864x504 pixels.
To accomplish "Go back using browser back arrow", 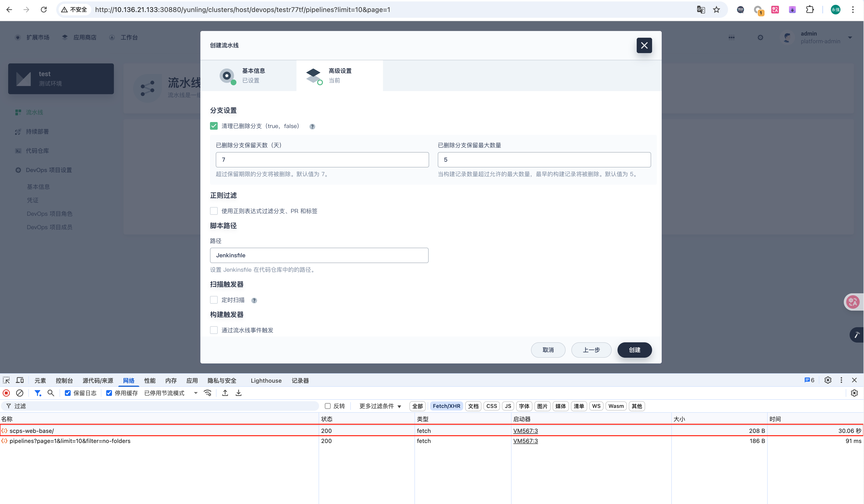I will (x=9, y=10).
